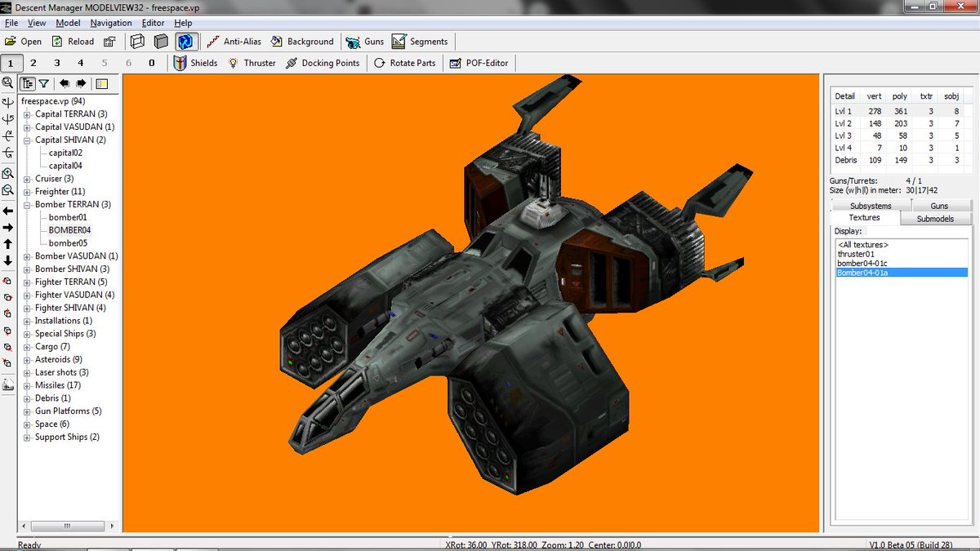Switch to the Guns tab
The image size is (980, 551).
click(939, 206)
